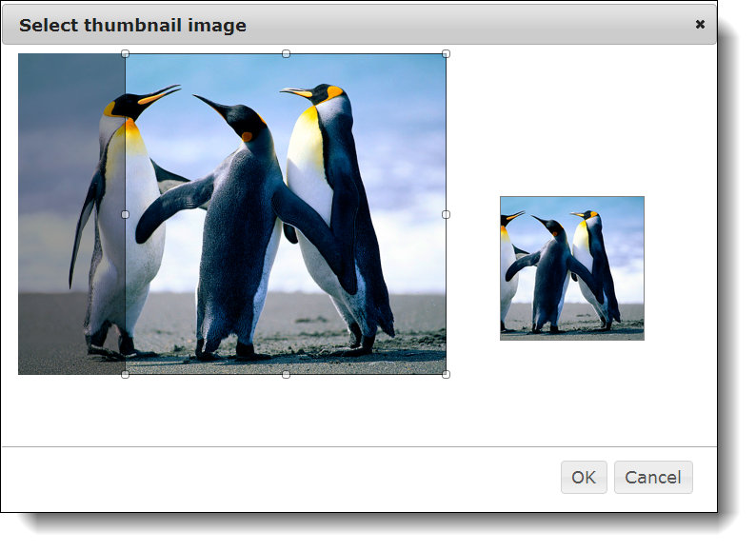Click inside the crop selection area
This screenshot has width=756, height=551.
point(286,214)
